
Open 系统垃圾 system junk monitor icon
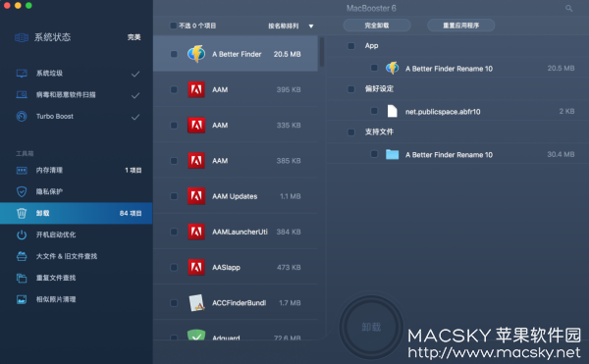(22, 74)
